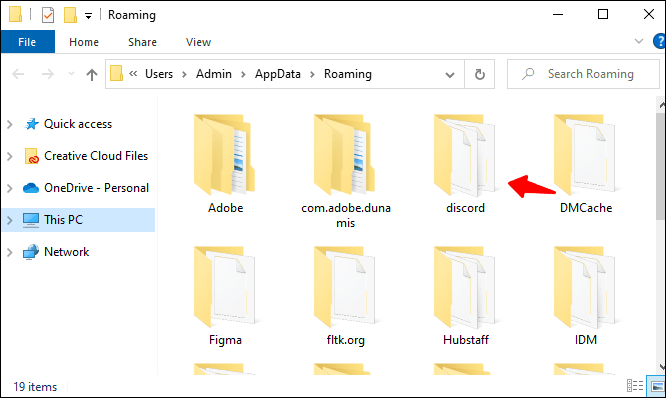Maximize the Roaming window
This screenshot has width=666, height=398.
[603, 14]
